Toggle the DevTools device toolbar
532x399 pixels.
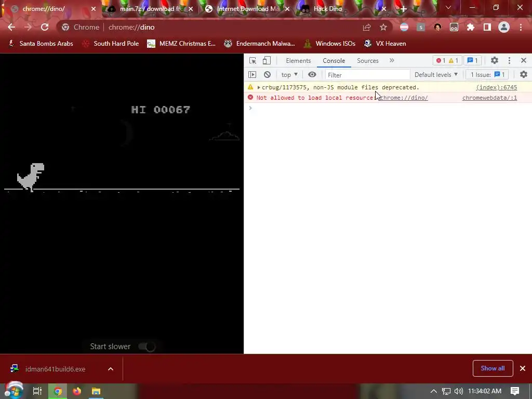click(x=267, y=60)
